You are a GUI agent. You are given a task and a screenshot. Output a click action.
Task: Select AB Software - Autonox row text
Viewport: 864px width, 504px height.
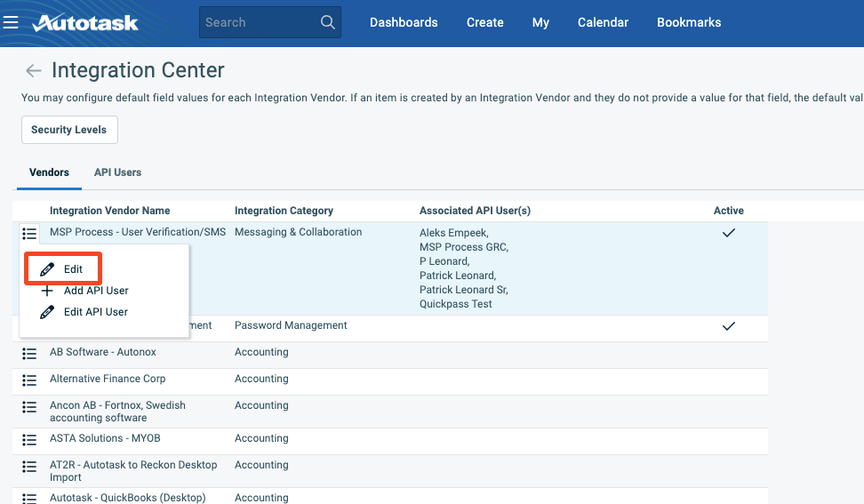click(x=103, y=352)
